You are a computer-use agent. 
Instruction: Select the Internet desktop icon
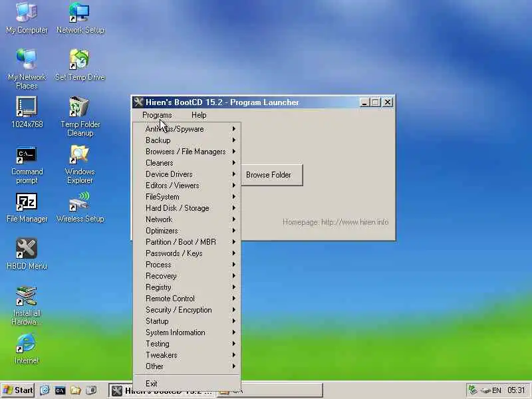coord(27,348)
